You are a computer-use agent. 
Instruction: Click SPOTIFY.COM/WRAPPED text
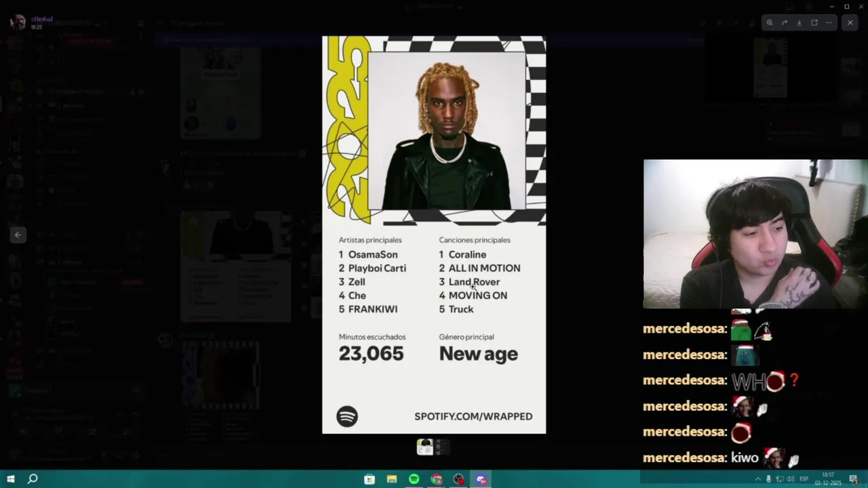[x=473, y=416]
